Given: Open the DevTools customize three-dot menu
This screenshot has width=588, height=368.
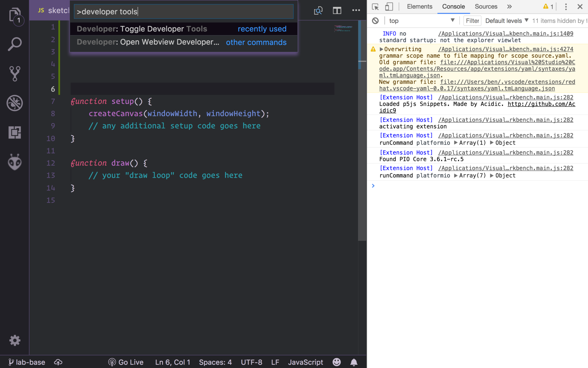Looking at the screenshot, I should point(566,7).
